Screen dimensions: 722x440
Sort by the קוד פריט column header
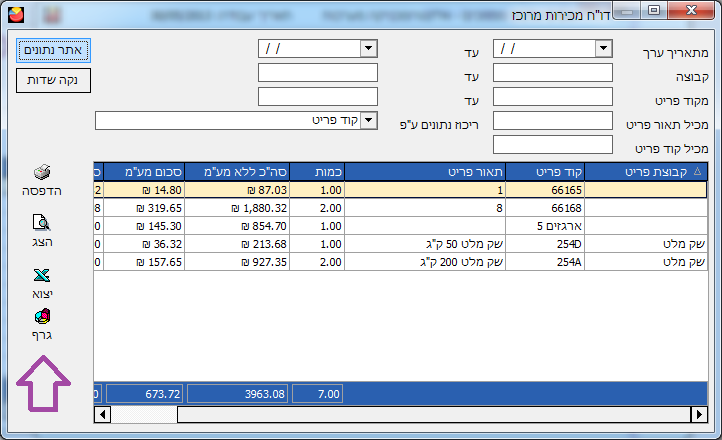click(x=545, y=171)
